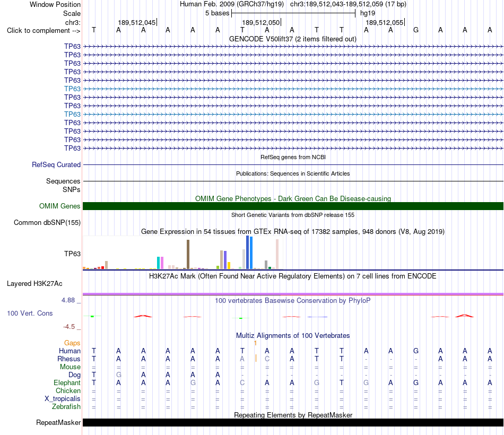This screenshot has height=435, width=504.
Task: Click the Rhesus species label
Action: coord(69,359)
